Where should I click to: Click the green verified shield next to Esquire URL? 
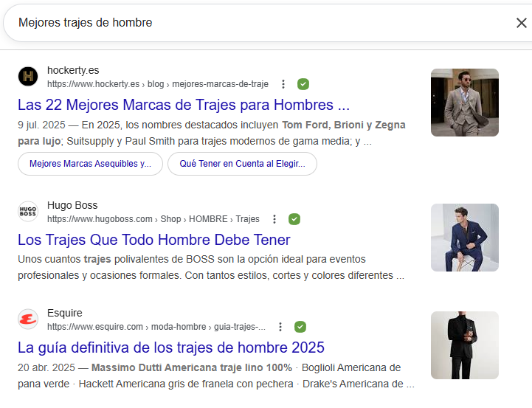(x=300, y=327)
